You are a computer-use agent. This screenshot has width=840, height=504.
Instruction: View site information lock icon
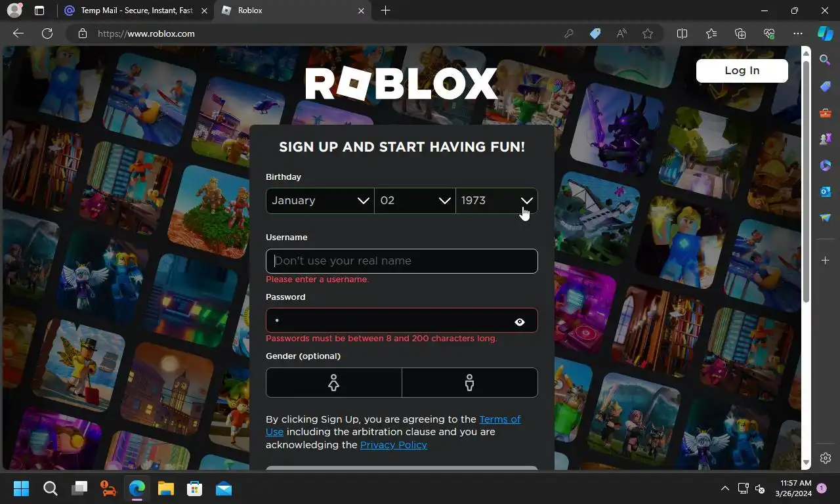83,33
